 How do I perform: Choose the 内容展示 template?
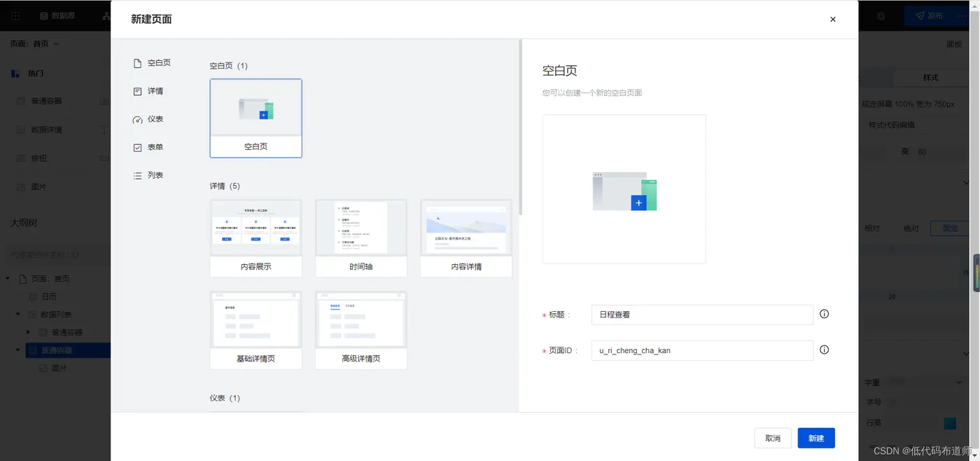click(255, 238)
